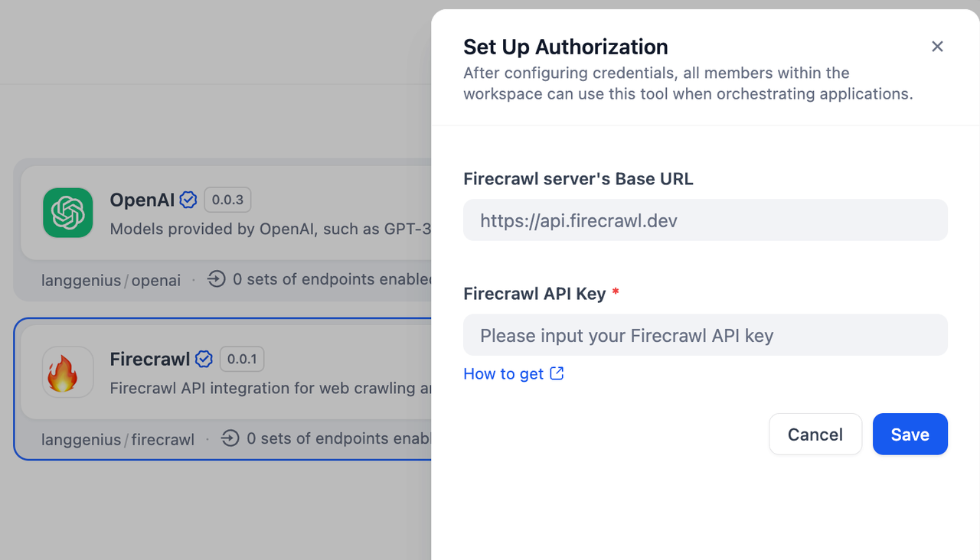The height and width of the screenshot is (560, 980).
Task: Focus the Firecrawl server's Base URL field
Action: 705,220
